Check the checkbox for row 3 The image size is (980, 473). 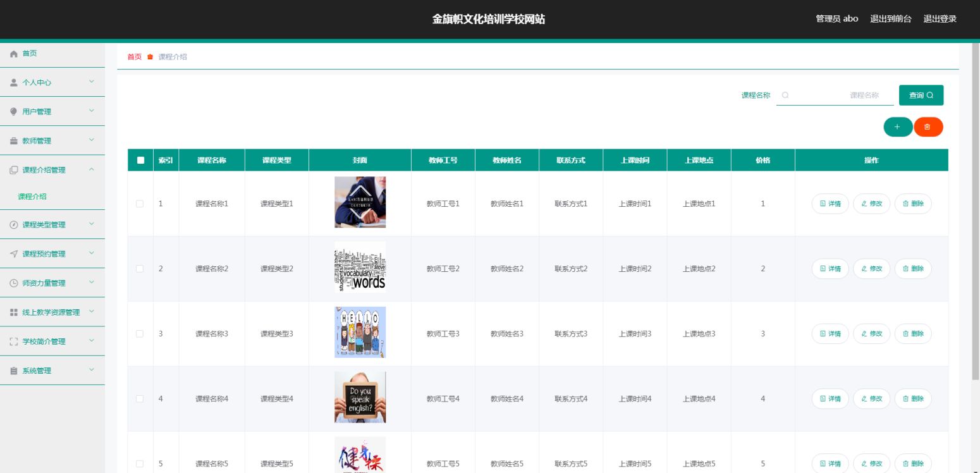tap(140, 333)
